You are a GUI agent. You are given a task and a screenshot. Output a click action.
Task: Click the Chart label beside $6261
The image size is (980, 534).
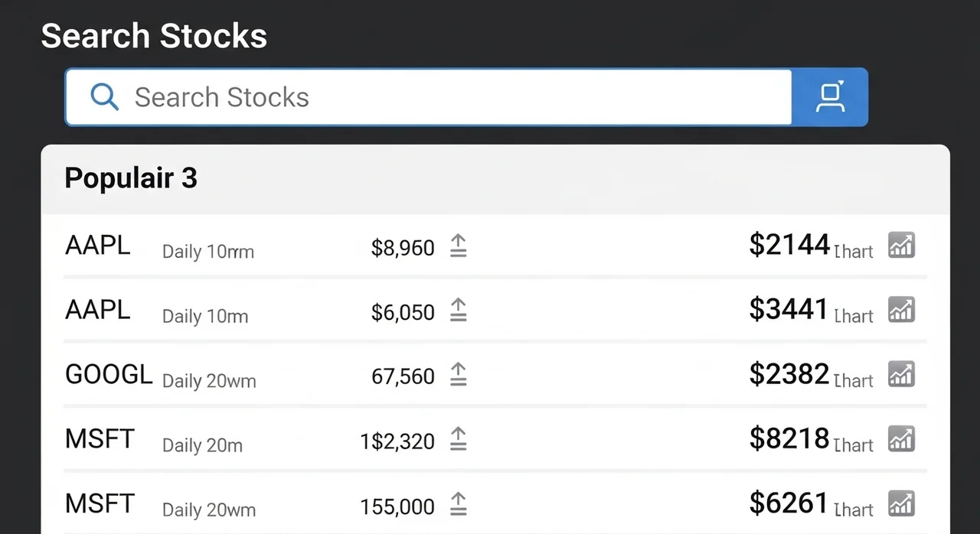(854, 510)
